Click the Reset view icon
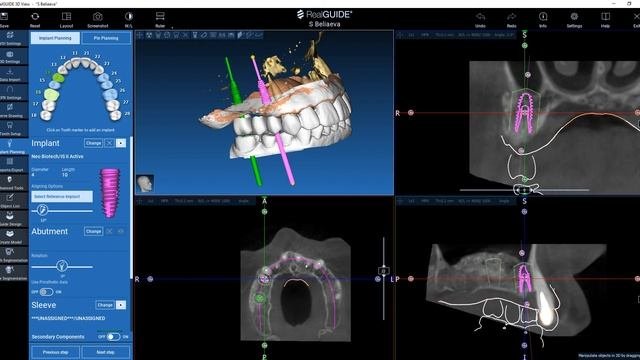Screen dimensions: 640x360 coord(35,16)
